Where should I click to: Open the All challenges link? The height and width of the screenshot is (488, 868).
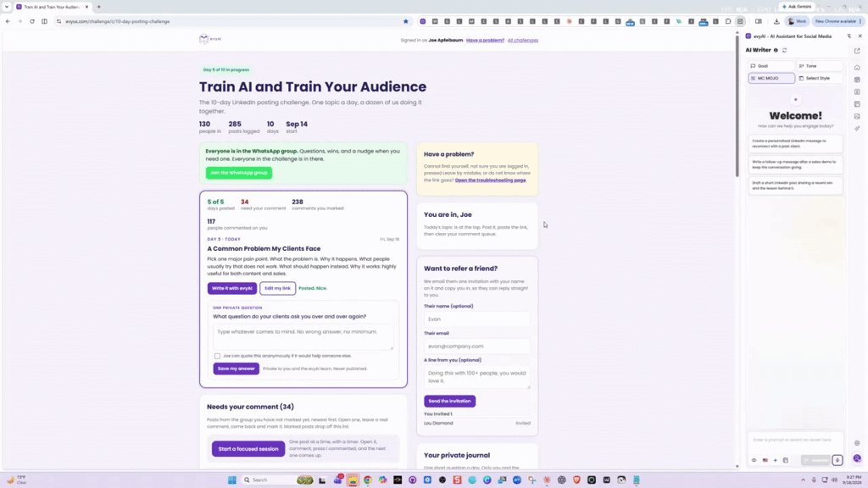point(522,41)
